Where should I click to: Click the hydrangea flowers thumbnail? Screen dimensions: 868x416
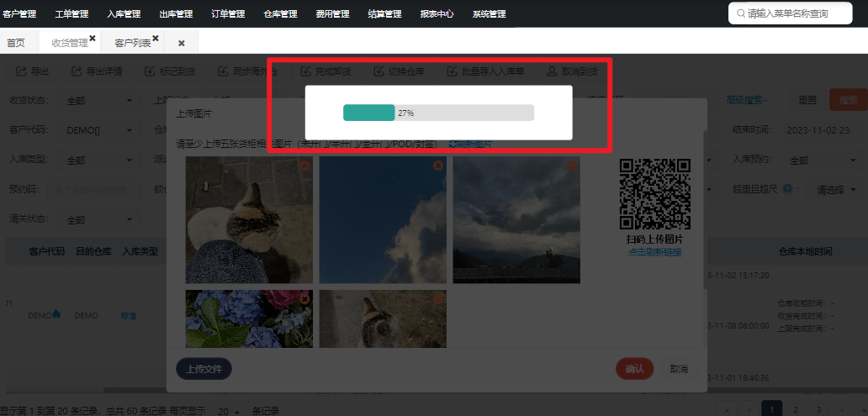point(249,319)
